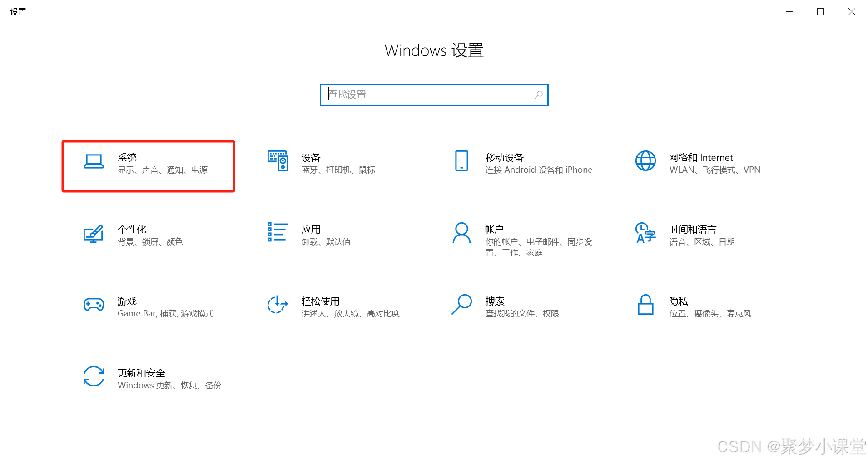The height and width of the screenshot is (461, 868).
Task: Open the 帐户 settings title
Action: click(x=495, y=230)
